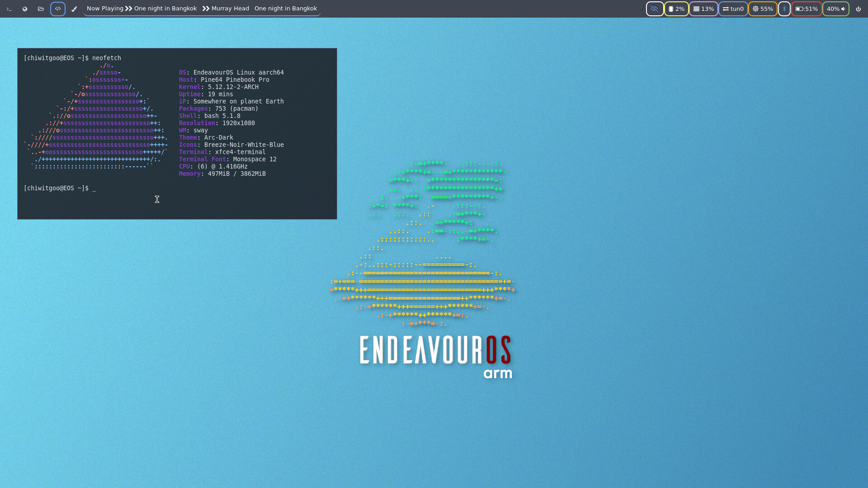868x488 pixels.
Task: Click the neofetch command text
Action: tap(107, 58)
